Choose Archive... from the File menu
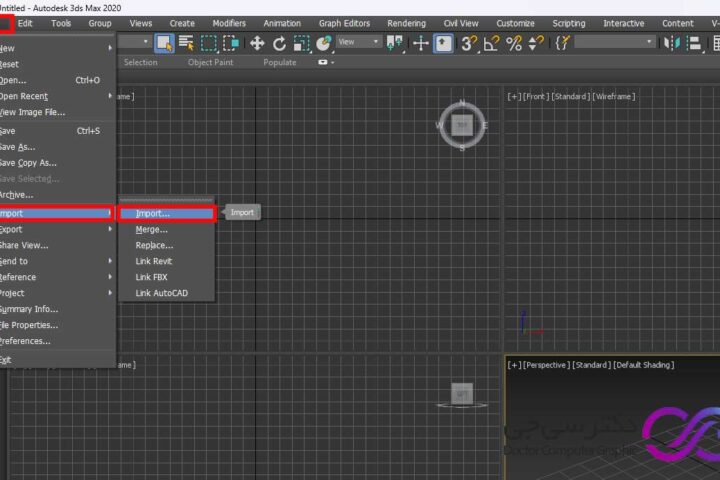The width and height of the screenshot is (720, 480). 56,195
